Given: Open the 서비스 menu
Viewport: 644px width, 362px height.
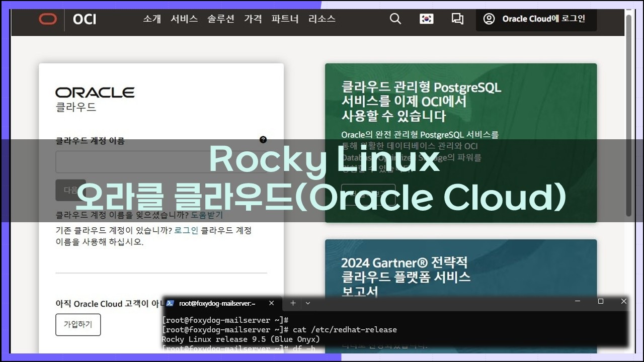Looking at the screenshot, I should tap(184, 19).
